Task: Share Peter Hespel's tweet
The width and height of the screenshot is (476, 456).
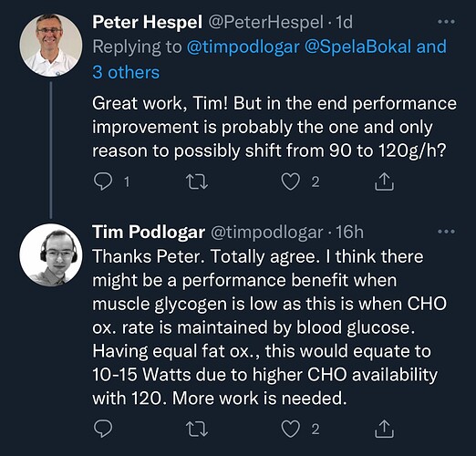Action: point(384,181)
